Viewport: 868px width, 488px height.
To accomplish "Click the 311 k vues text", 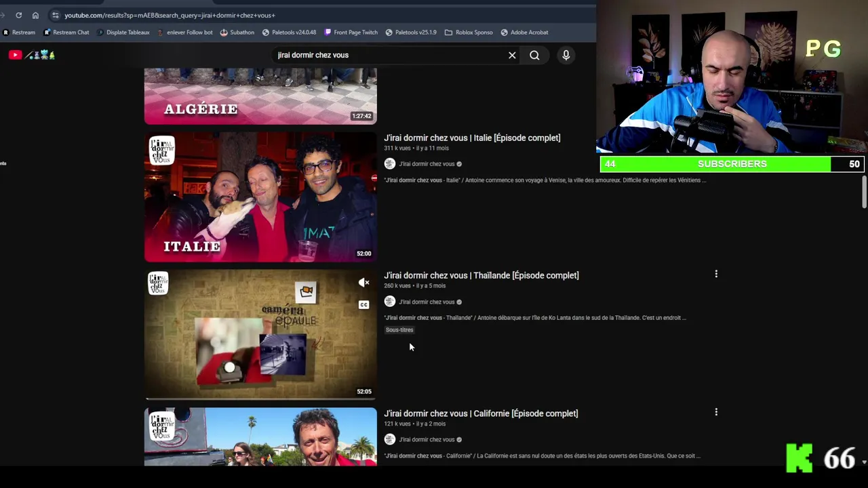I will pos(397,148).
